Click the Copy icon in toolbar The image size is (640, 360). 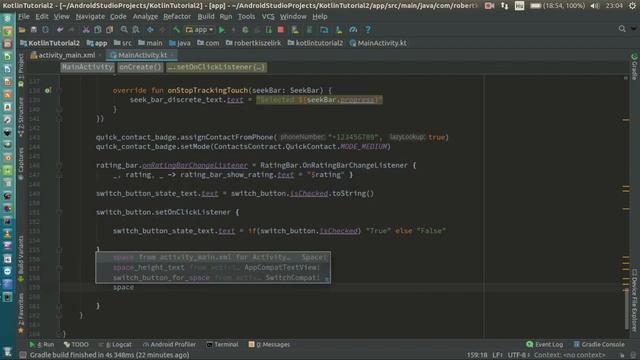pyautogui.click(x=98, y=30)
